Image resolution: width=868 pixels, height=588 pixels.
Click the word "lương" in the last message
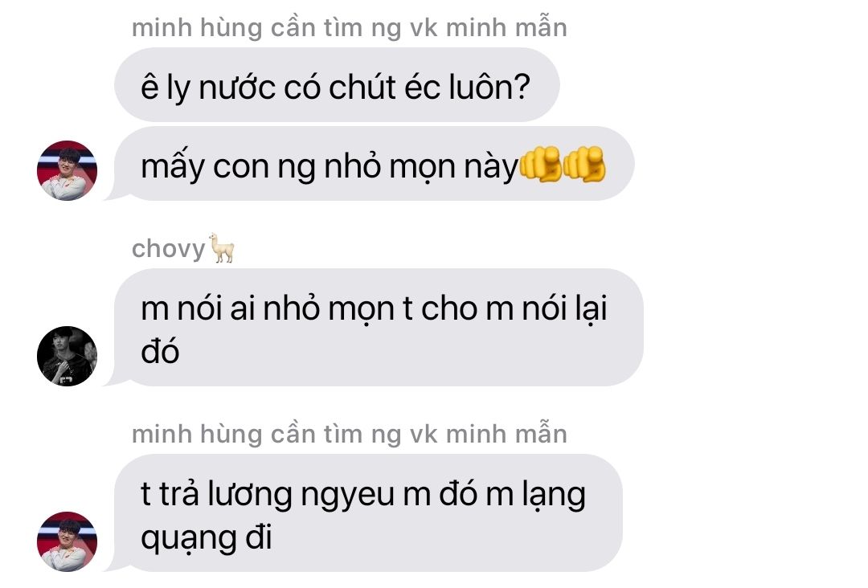250,495
